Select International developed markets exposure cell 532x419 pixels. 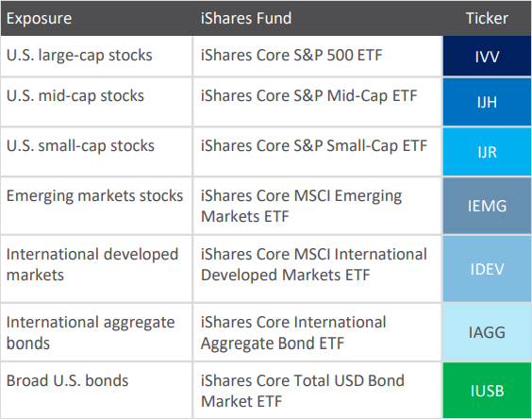(x=96, y=269)
